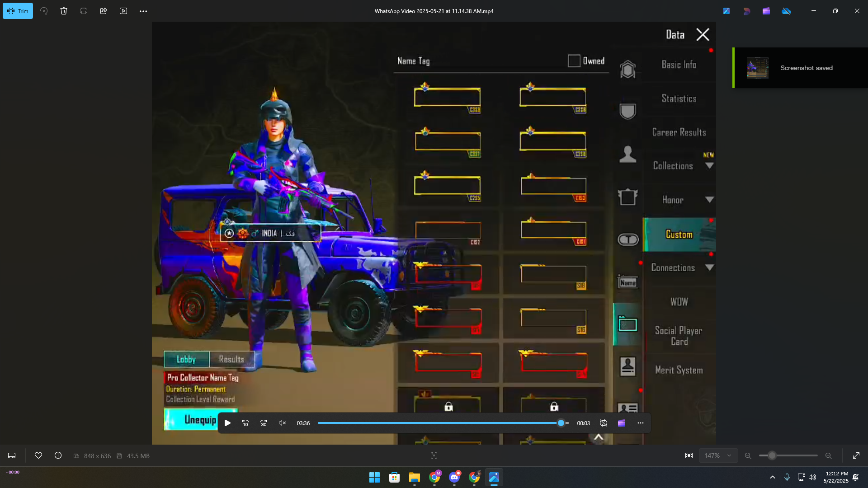Image resolution: width=868 pixels, height=488 pixels.
Task: Show file info panel
Action: coord(58,456)
